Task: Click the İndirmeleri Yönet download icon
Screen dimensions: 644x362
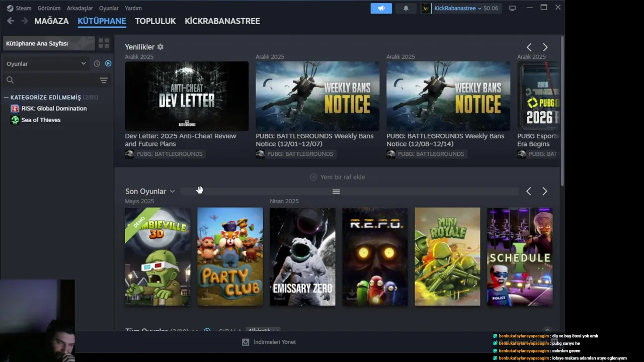Action: (246, 342)
